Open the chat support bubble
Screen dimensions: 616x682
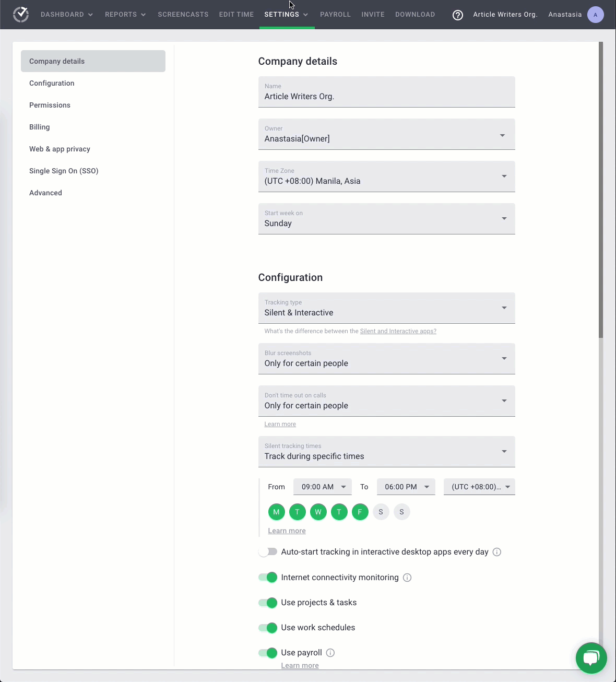pyautogui.click(x=591, y=658)
